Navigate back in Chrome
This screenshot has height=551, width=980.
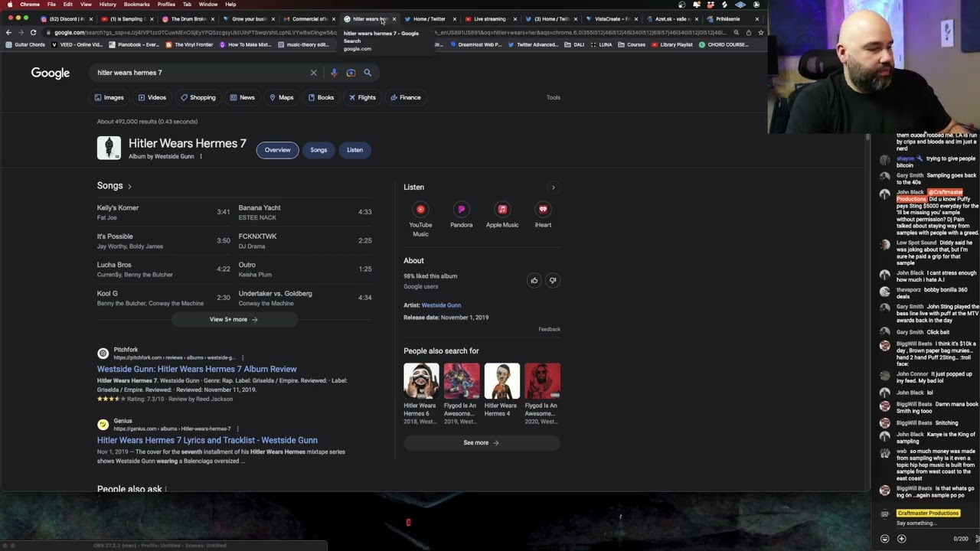8,32
